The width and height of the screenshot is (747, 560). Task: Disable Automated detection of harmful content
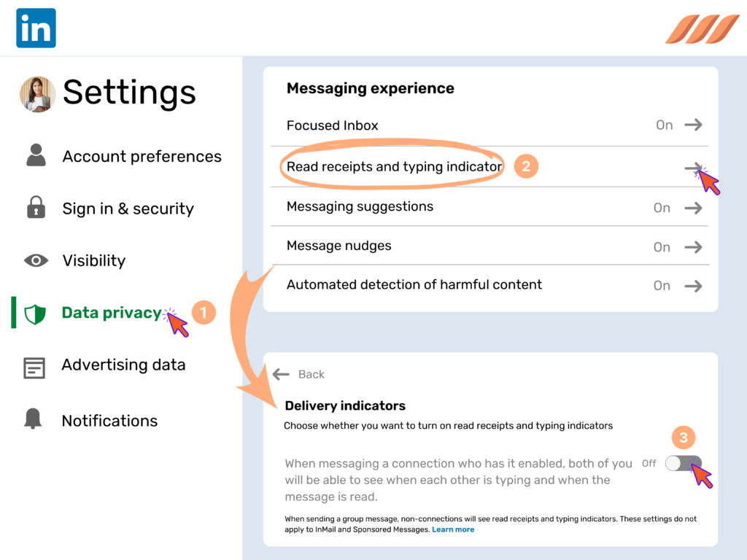[692, 285]
